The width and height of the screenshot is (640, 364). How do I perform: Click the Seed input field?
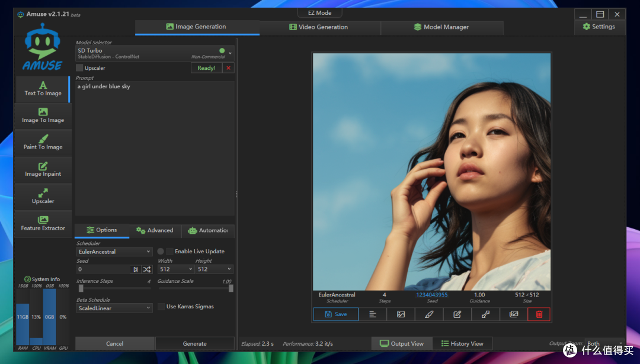tap(103, 269)
